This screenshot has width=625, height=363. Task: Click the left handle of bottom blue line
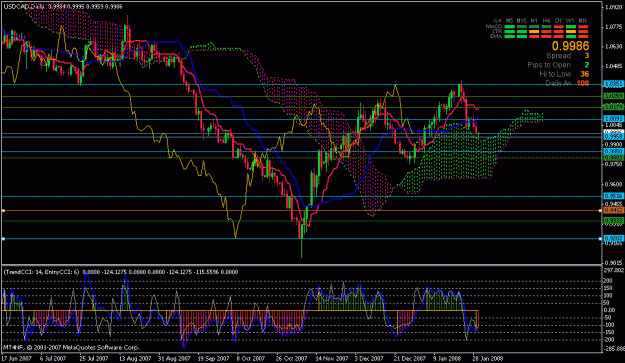tap(3, 239)
